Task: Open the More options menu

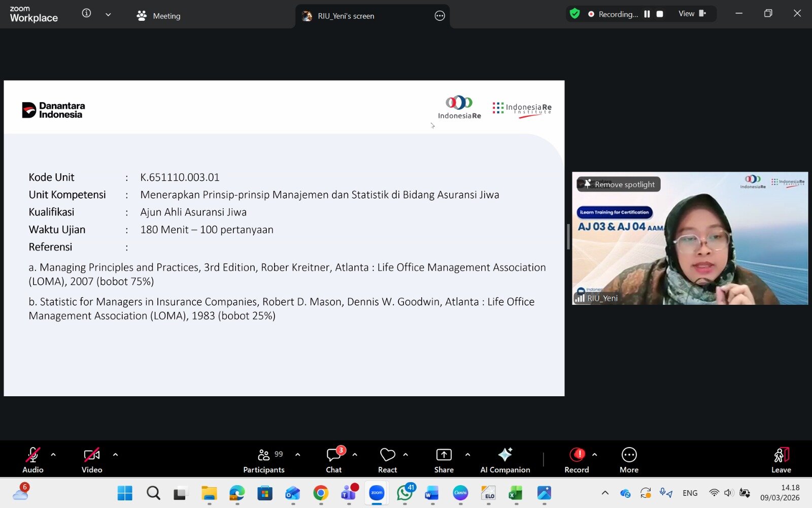Action: (x=629, y=460)
